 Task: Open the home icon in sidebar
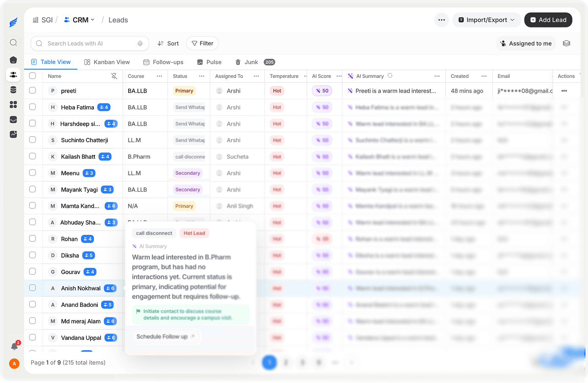tap(14, 60)
